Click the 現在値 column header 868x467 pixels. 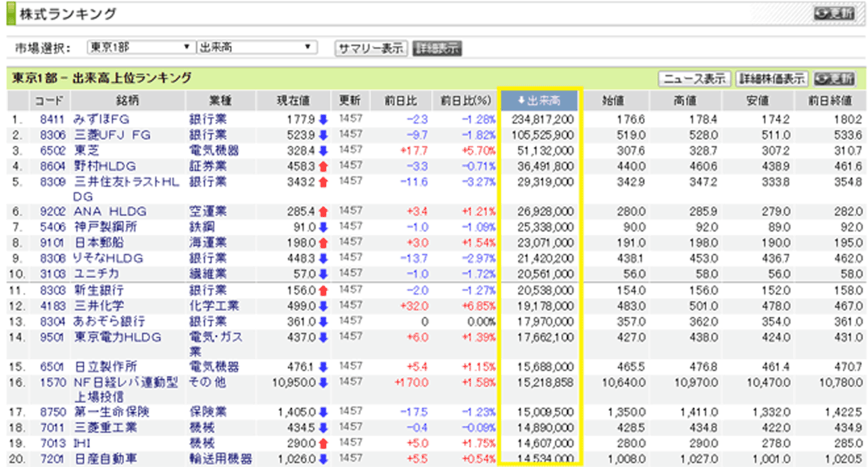(x=293, y=101)
